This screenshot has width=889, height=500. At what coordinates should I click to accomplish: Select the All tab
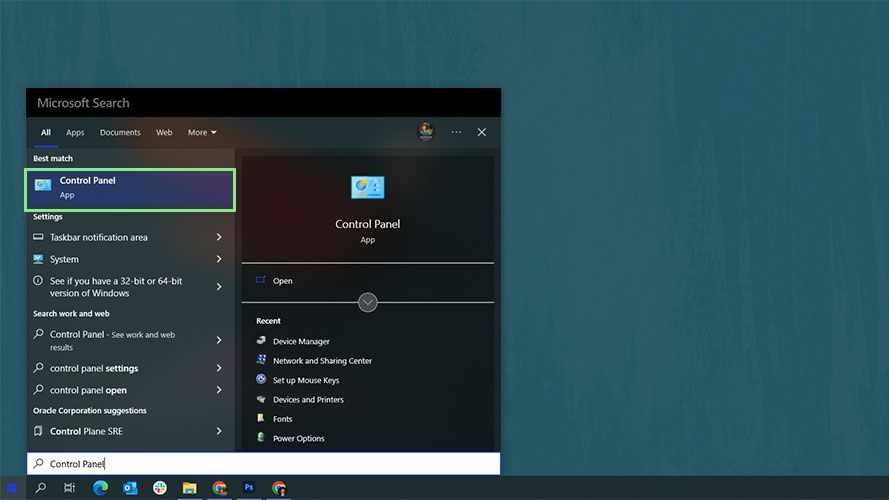(x=45, y=132)
